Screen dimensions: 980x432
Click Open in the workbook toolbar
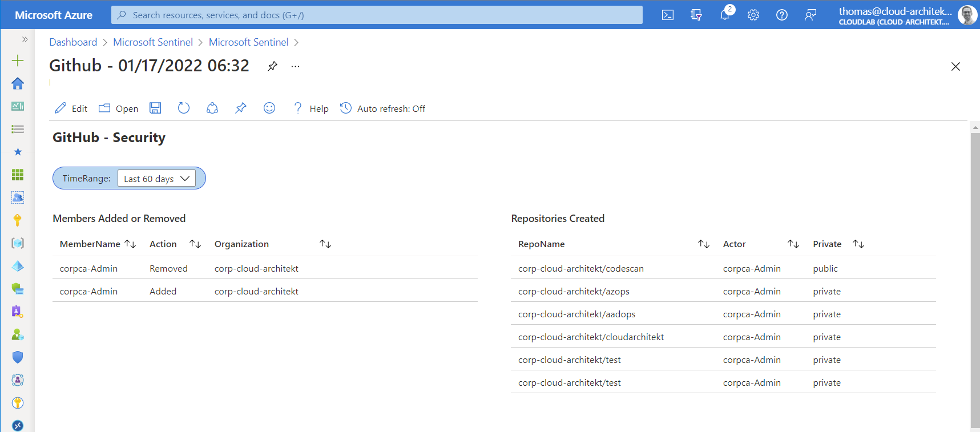click(x=118, y=108)
